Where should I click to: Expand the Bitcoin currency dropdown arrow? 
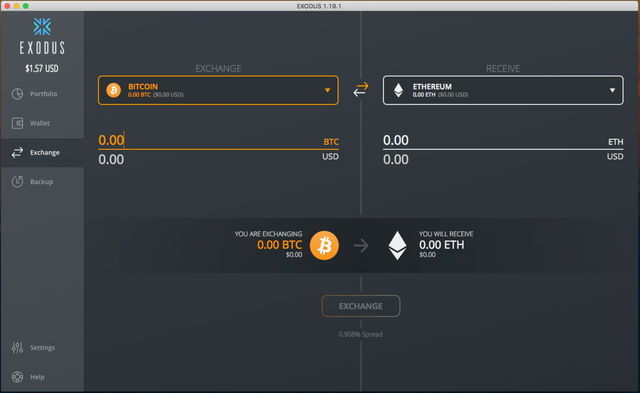(x=327, y=90)
